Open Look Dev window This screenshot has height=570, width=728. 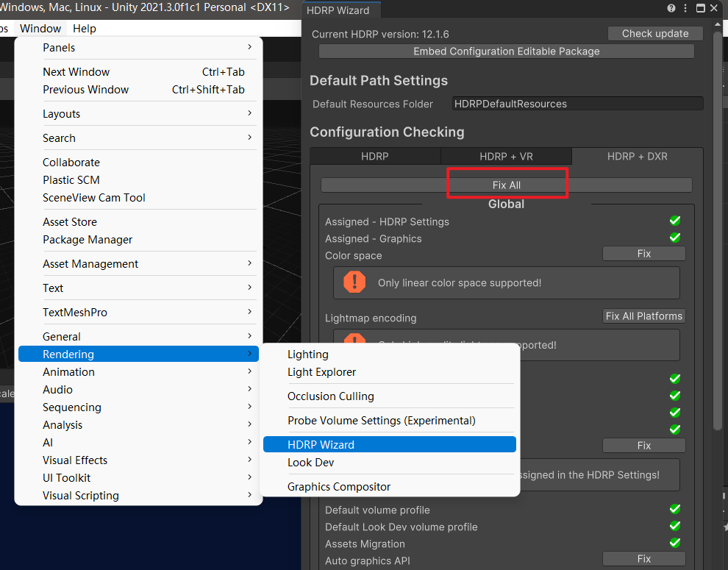(390, 462)
